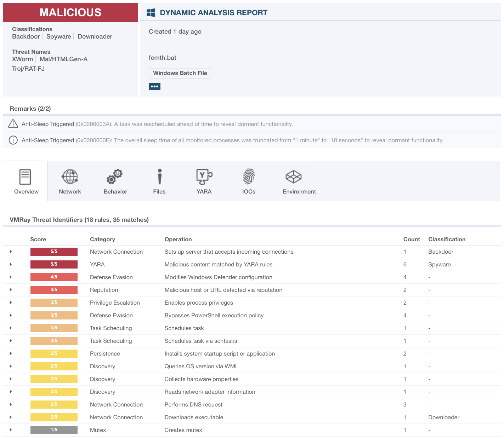The width and height of the screenshot is (504, 438).
Task: Open the Files info icon
Action: 160,177
